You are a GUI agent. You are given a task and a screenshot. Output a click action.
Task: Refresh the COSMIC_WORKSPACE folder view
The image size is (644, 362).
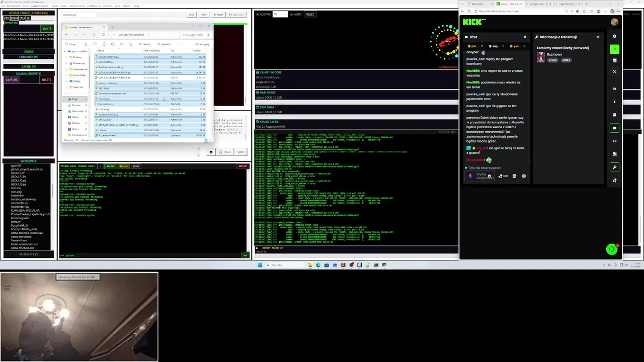[x=94, y=35]
